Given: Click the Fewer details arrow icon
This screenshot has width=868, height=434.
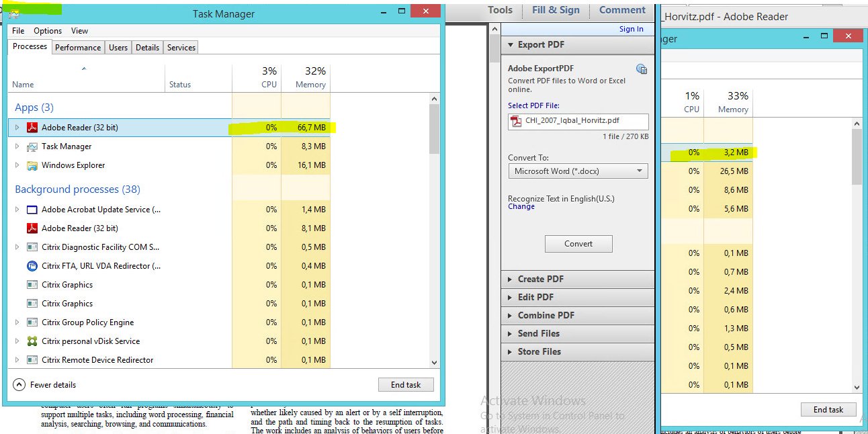Looking at the screenshot, I should coord(18,385).
